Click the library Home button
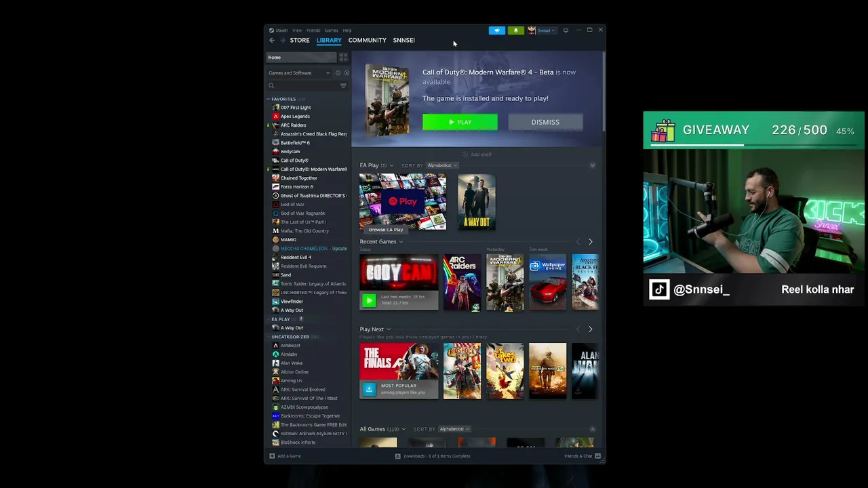Viewport: 868px width, 488px height. (x=301, y=58)
